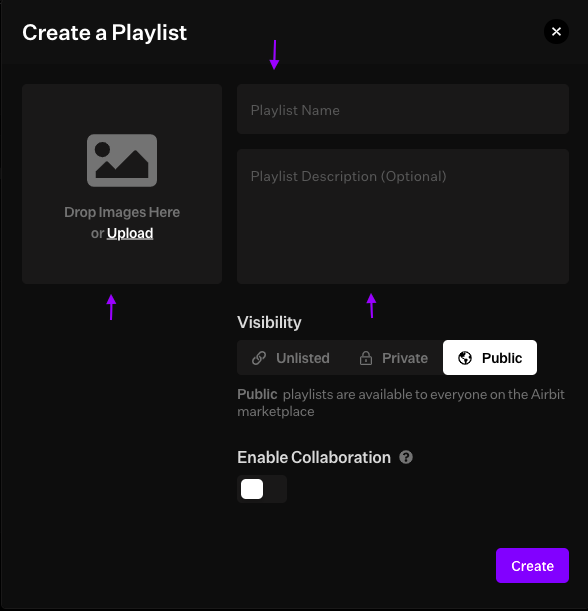Click the image placeholder icon
The image size is (588, 611).
pyautogui.click(x=122, y=161)
